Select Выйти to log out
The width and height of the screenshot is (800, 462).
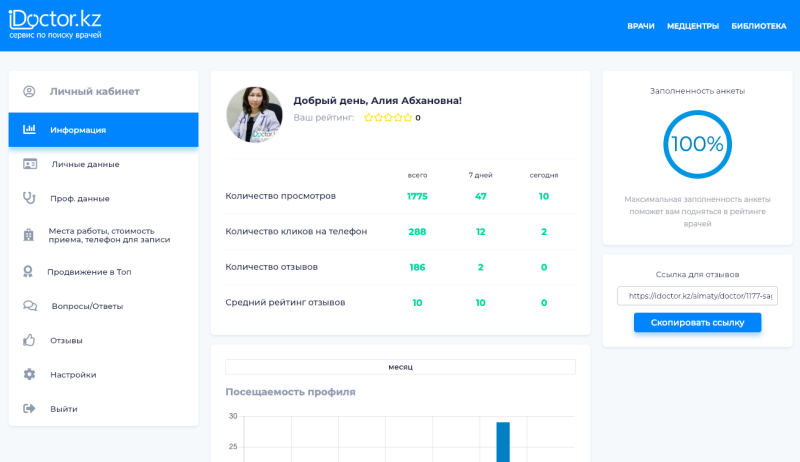[x=104, y=408]
